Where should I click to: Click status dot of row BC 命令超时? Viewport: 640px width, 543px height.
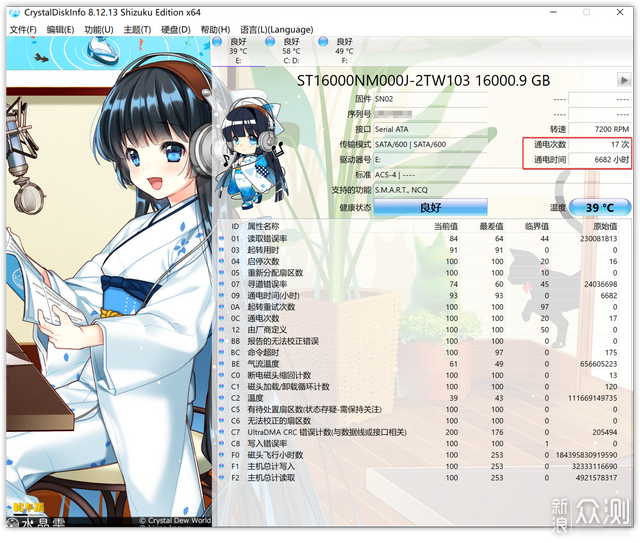(222, 352)
